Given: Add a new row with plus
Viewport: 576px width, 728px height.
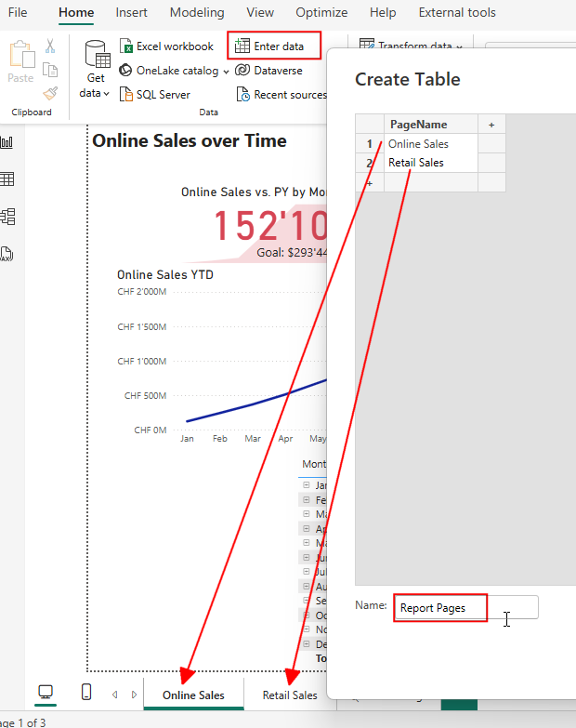Looking at the screenshot, I should [x=370, y=183].
